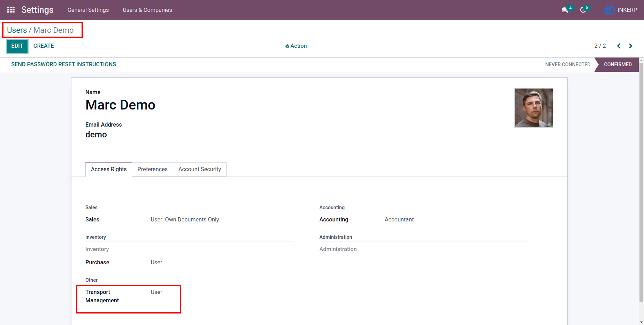Click the 'Transport Management' field label
Viewport: 644px width, 325px height.
(x=102, y=296)
